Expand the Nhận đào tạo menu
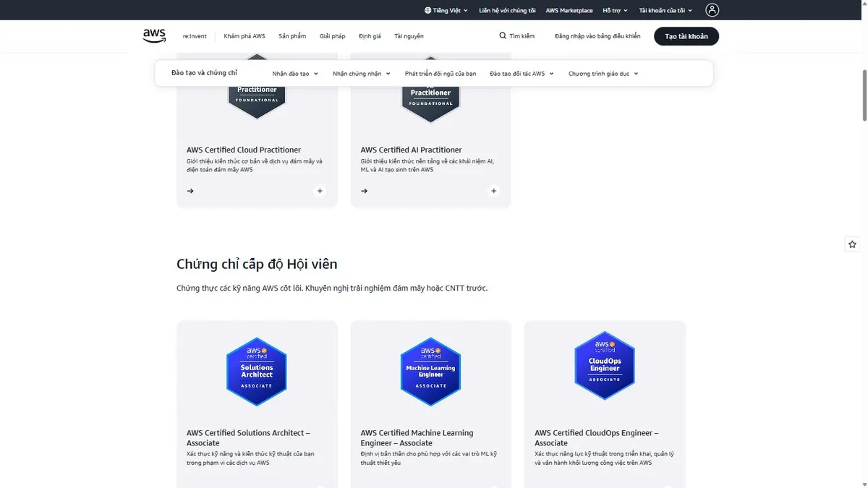The width and height of the screenshot is (868, 488). [x=295, y=74]
